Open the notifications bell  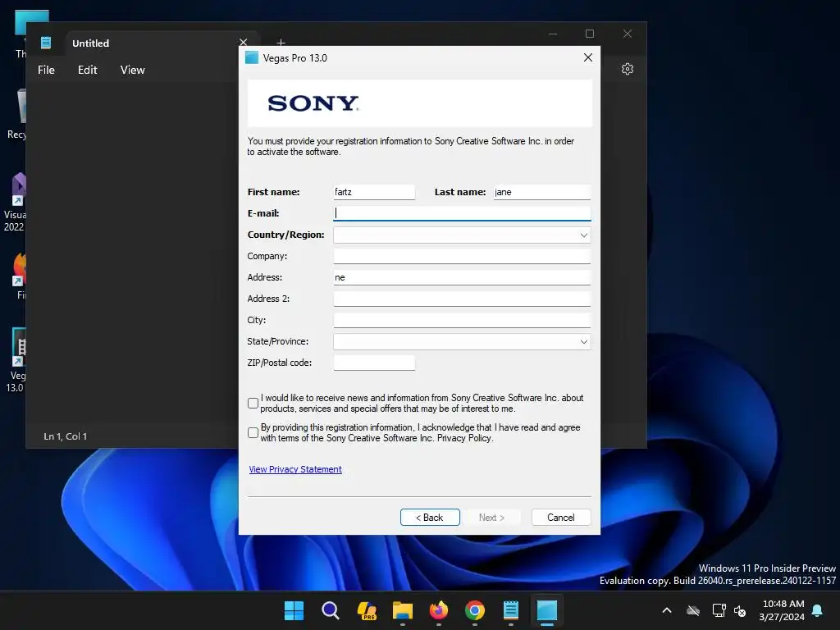(817, 610)
